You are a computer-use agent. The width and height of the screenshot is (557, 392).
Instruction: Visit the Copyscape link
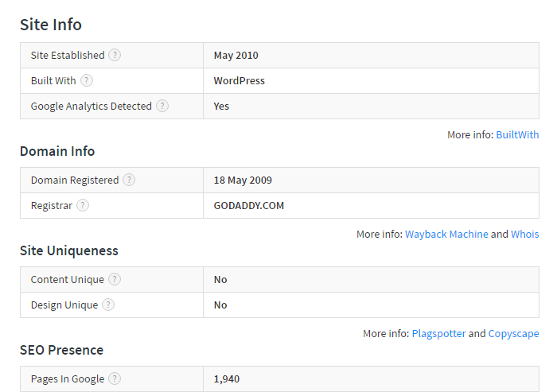pos(513,334)
